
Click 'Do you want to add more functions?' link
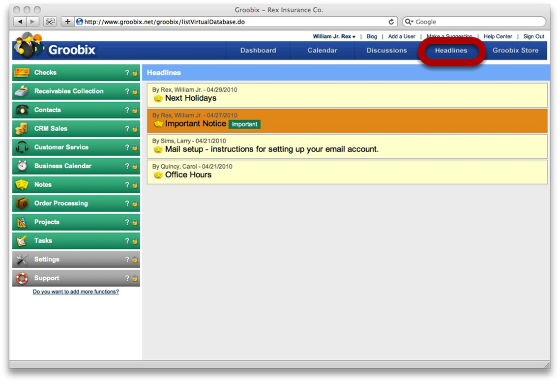76,292
